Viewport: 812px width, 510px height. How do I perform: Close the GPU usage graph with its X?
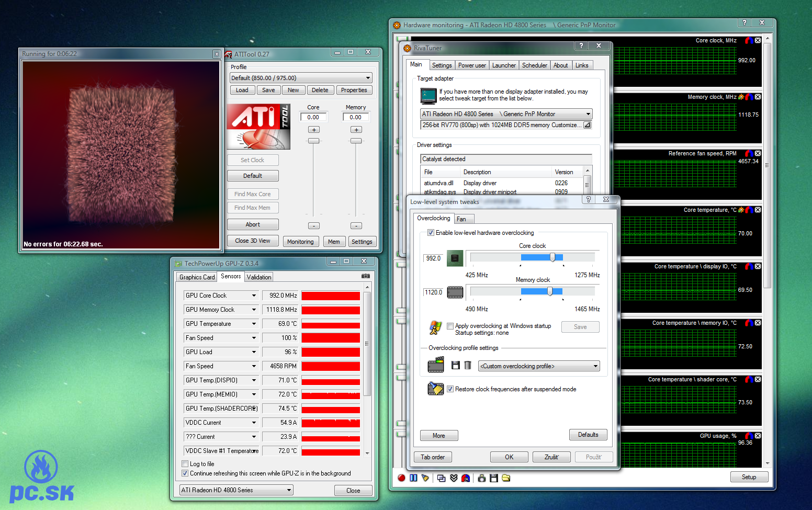[758, 436]
